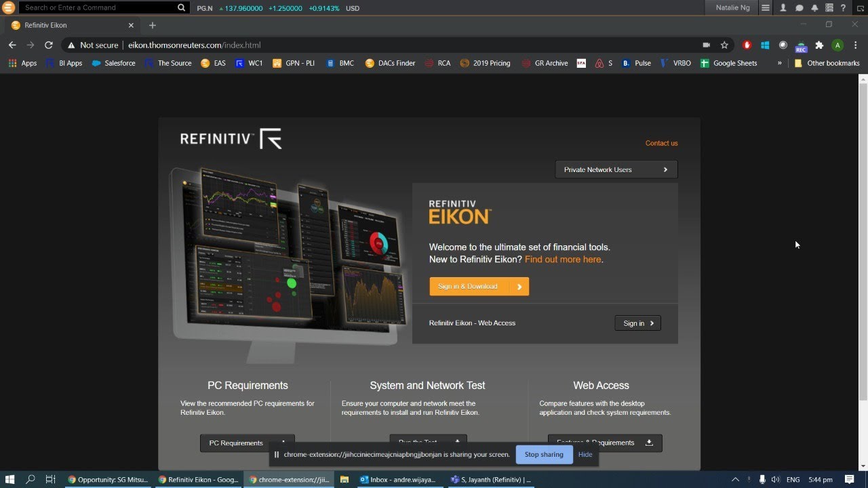Click the address bar URL

click(x=194, y=45)
